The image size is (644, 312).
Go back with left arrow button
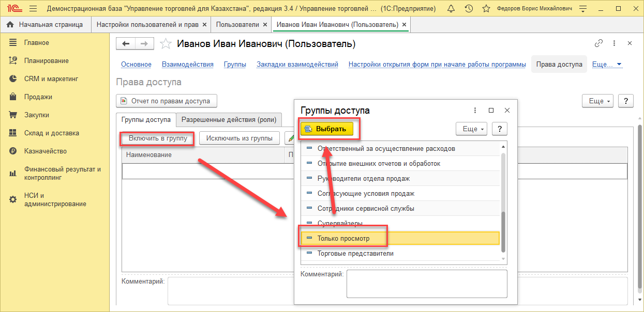126,44
